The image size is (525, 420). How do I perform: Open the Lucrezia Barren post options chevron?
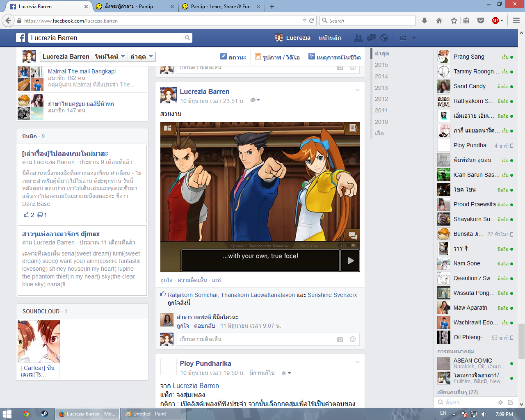pyautogui.click(x=358, y=90)
